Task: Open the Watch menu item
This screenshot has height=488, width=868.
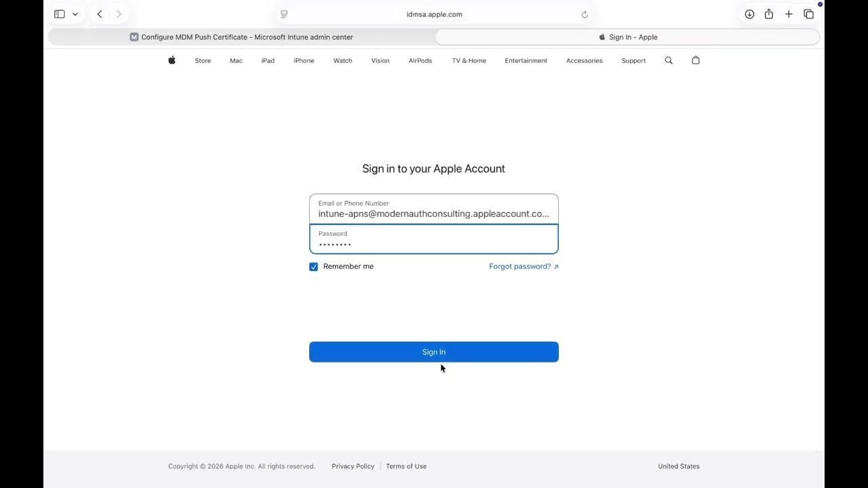Action: [342, 61]
